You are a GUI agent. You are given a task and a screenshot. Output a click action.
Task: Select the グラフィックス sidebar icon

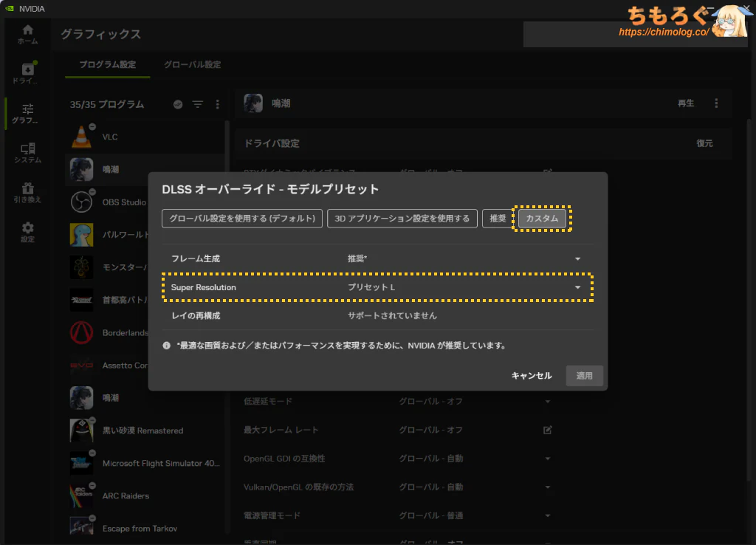[27, 113]
